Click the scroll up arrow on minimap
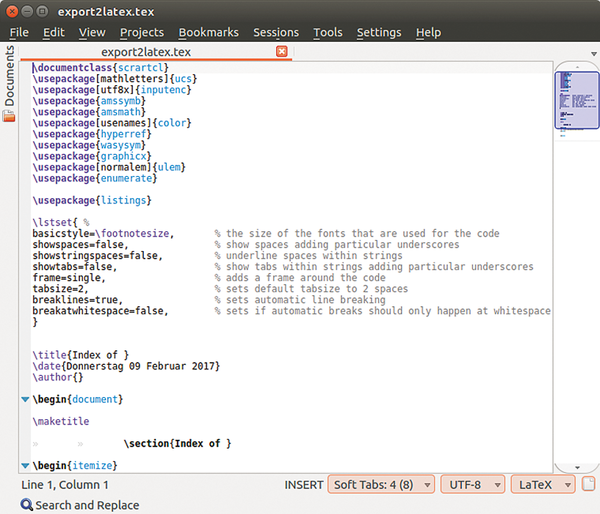The width and height of the screenshot is (600, 514). (x=577, y=67)
